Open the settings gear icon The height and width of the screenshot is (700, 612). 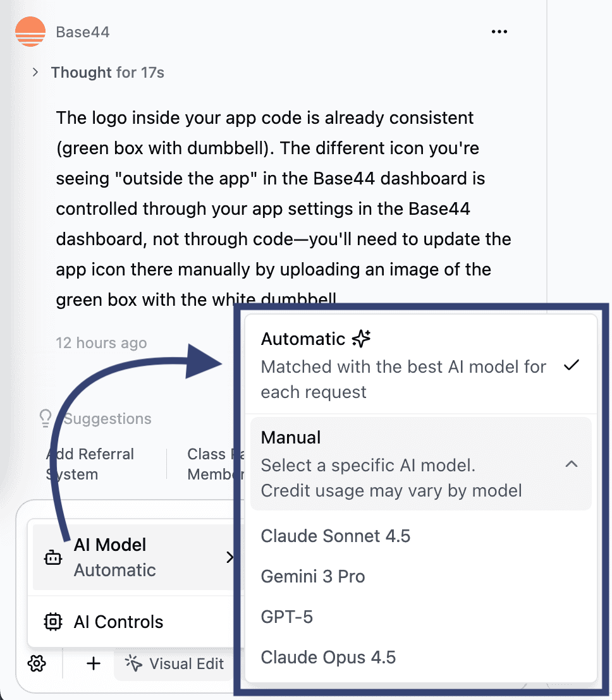37,664
